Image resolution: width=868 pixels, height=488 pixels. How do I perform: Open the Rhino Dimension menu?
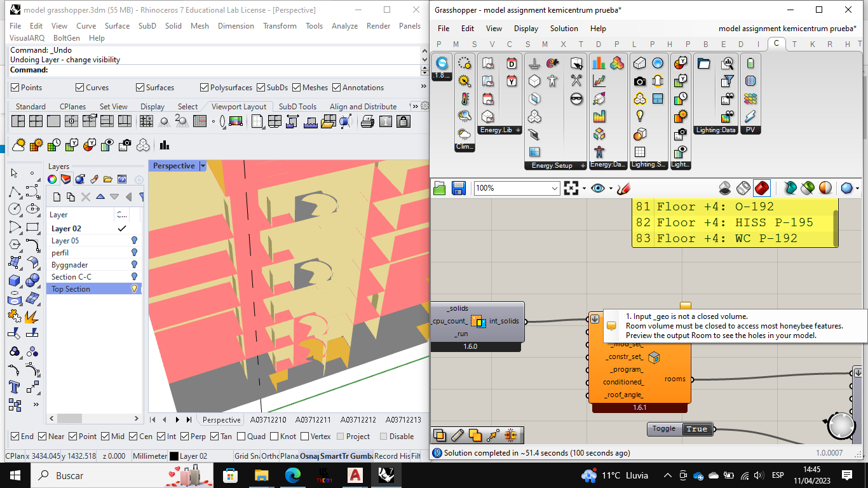pos(236,26)
